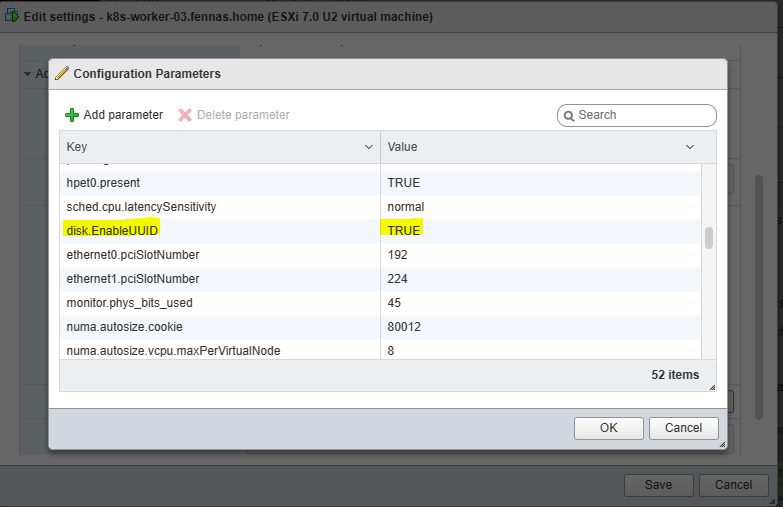
Task: Click the Add parameter label
Action: (123, 115)
